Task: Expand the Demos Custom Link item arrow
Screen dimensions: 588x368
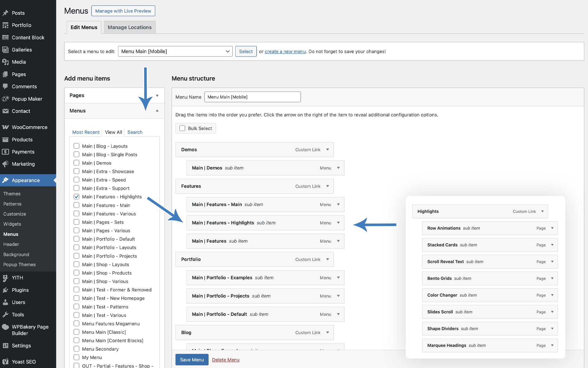Action: click(x=327, y=150)
